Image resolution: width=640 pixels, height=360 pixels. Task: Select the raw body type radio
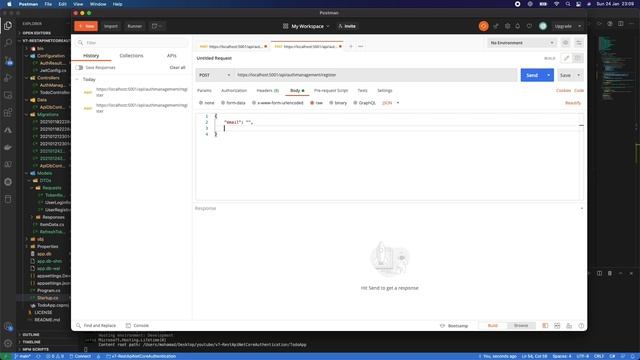click(x=312, y=103)
